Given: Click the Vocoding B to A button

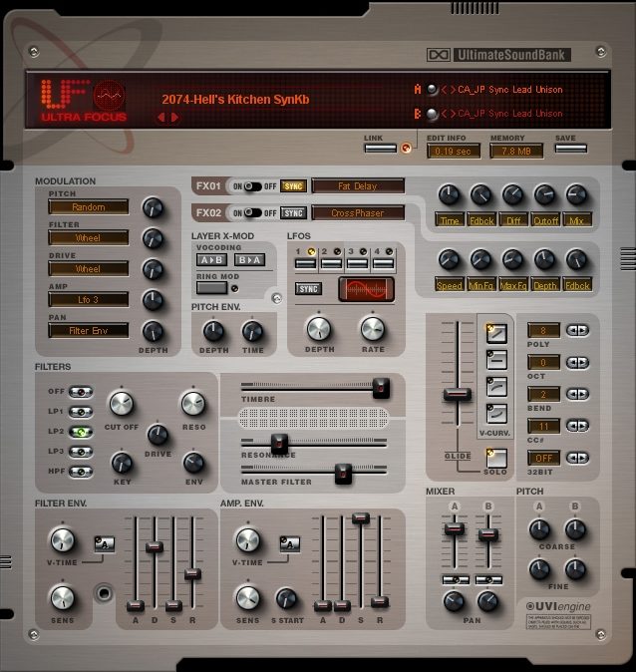Looking at the screenshot, I should pos(249,259).
